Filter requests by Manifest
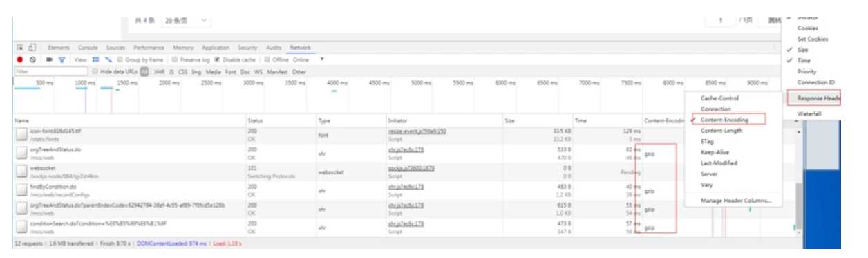Screen dimensions: 868x258 277,71
